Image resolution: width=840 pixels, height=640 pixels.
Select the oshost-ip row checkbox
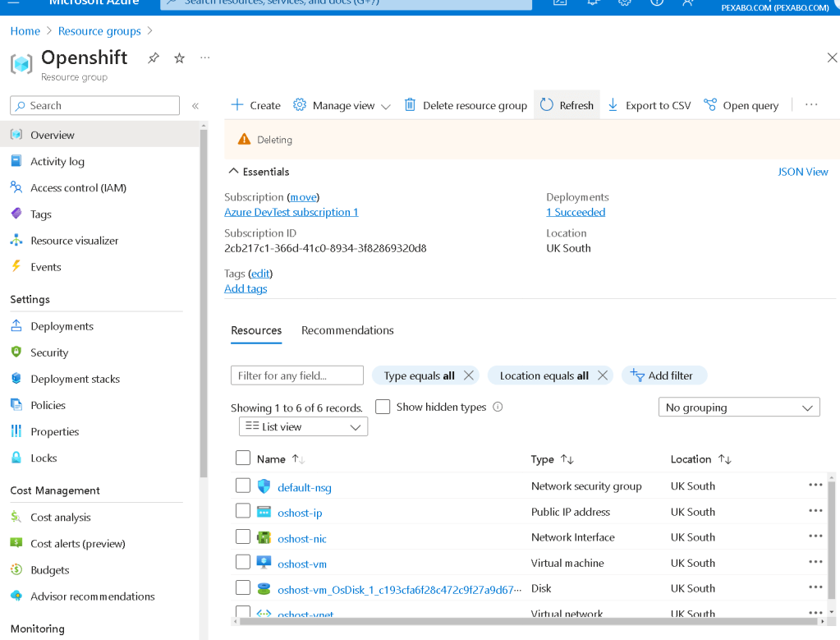tap(243, 511)
